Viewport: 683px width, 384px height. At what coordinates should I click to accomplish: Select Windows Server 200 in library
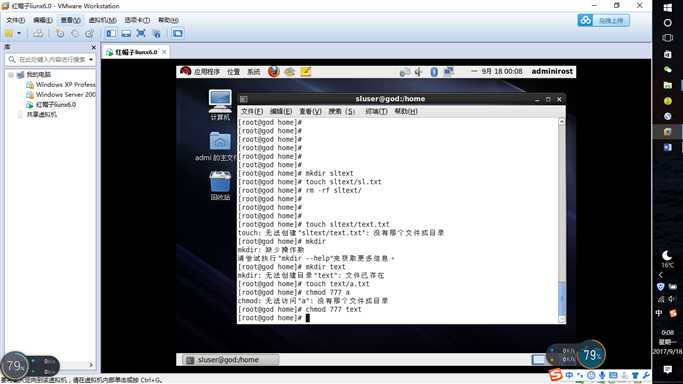click(x=61, y=94)
